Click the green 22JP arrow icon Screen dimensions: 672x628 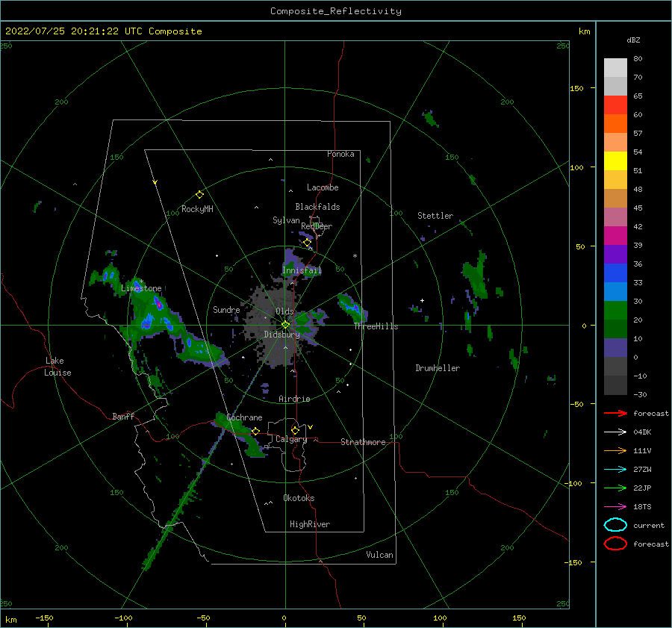tap(615, 488)
